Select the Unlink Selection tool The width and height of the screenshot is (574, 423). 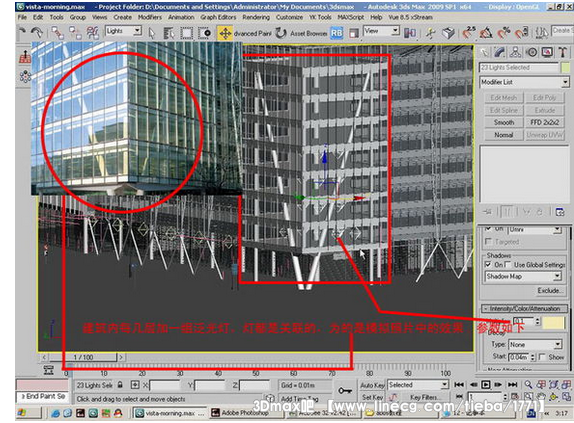[x=75, y=33]
